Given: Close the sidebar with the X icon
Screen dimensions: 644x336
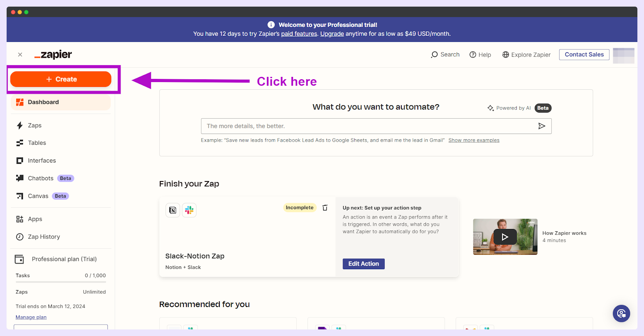Looking at the screenshot, I should [x=20, y=55].
